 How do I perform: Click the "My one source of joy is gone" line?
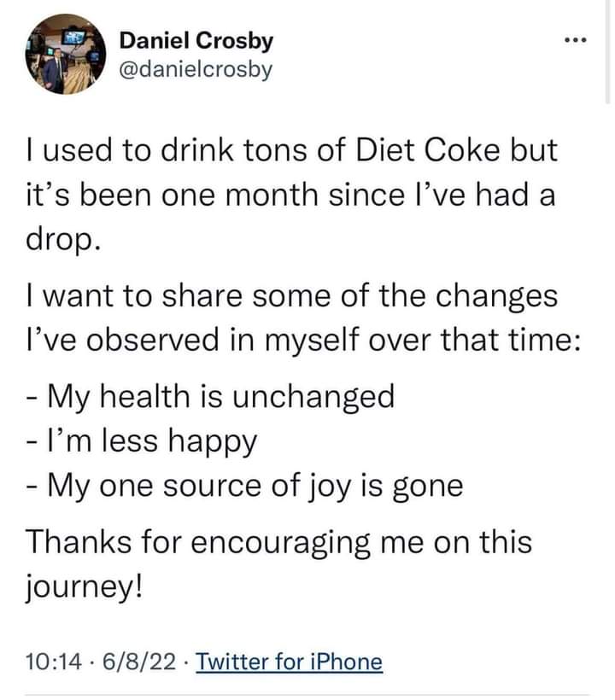point(244,485)
